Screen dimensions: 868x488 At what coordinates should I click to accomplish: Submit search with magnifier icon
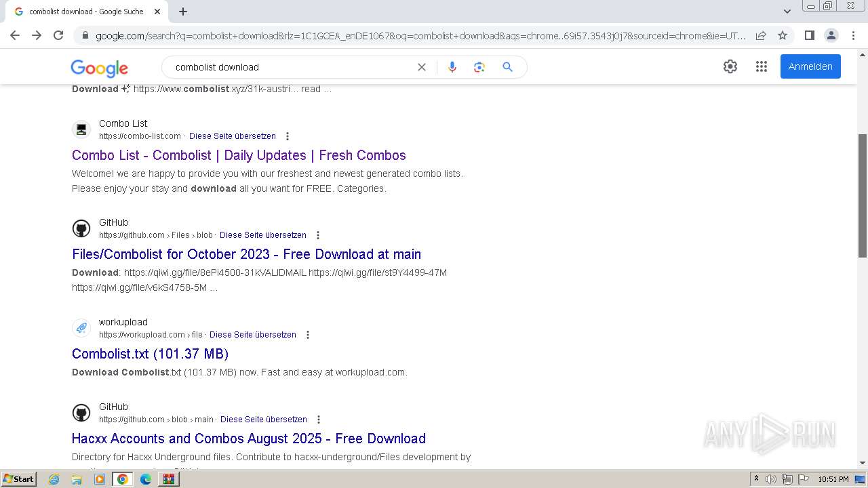point(507,67)
